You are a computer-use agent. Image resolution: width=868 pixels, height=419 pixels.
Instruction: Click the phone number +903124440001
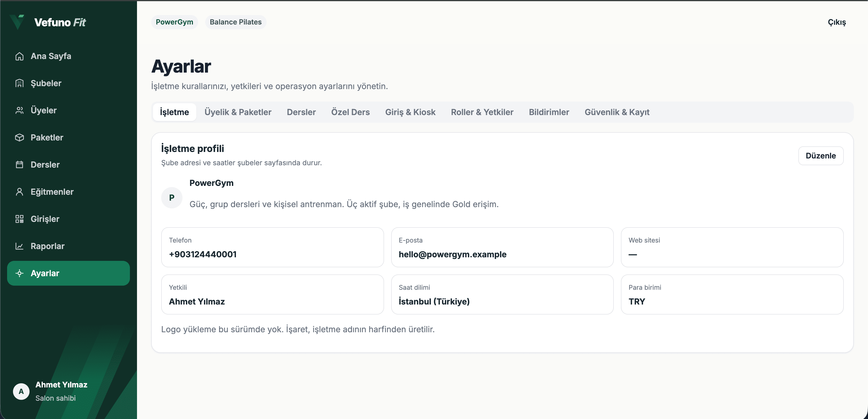203,254
